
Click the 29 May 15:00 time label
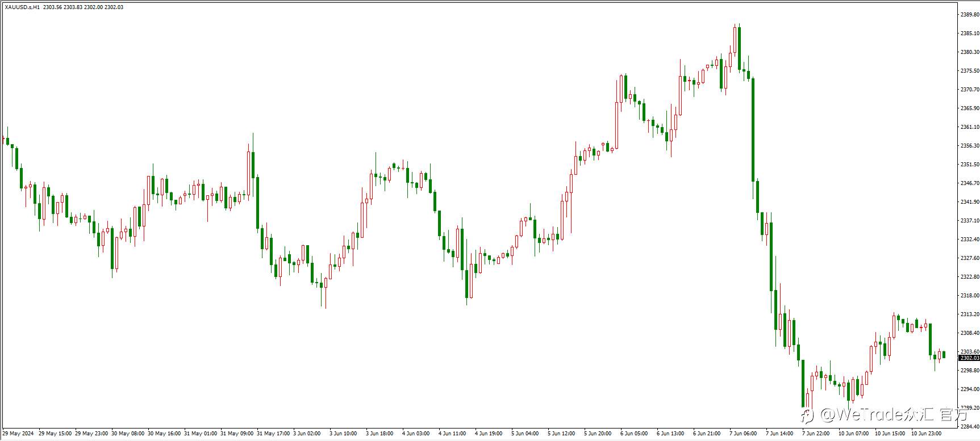[x=55, y=434]
